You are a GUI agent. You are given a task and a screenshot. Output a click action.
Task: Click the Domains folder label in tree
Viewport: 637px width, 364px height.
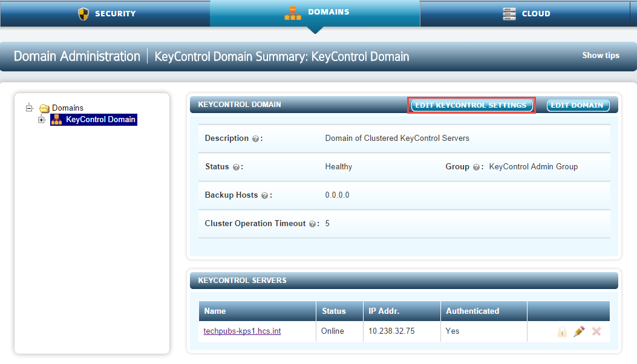click(x=67, y=108)
